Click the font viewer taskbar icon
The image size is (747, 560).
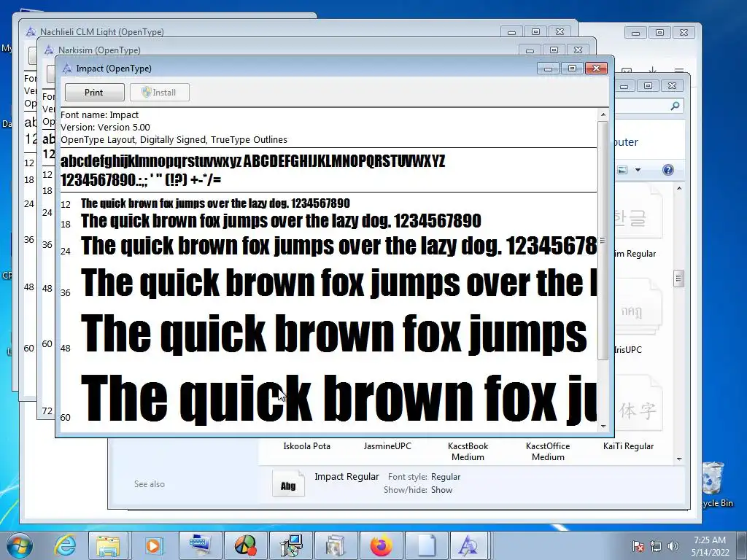coord(469,545)
